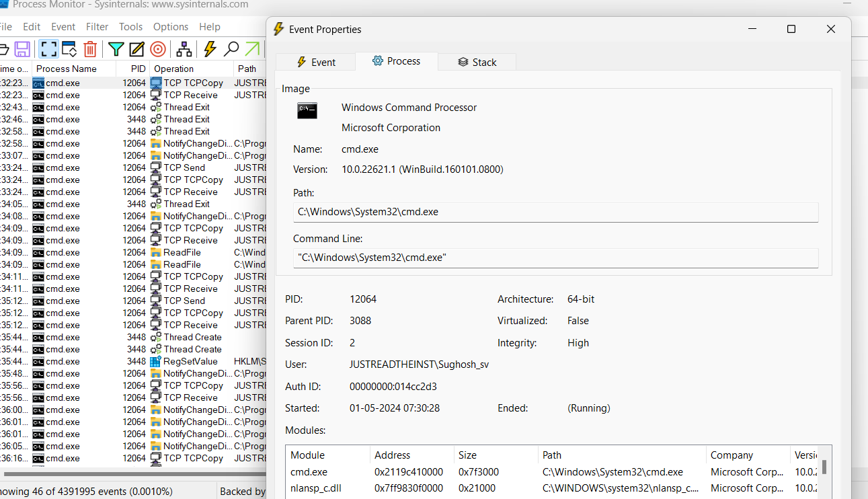Click the module address 0x2119c410000

point(409,472)
